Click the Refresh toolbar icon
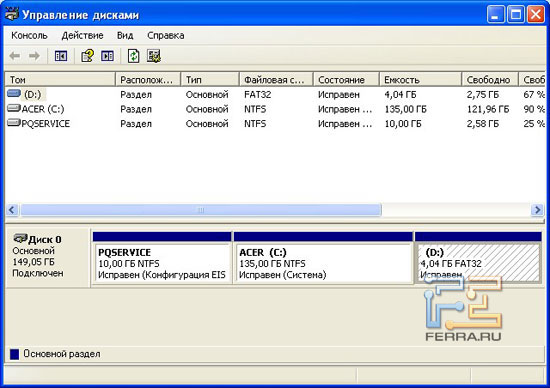 (133, 56)
